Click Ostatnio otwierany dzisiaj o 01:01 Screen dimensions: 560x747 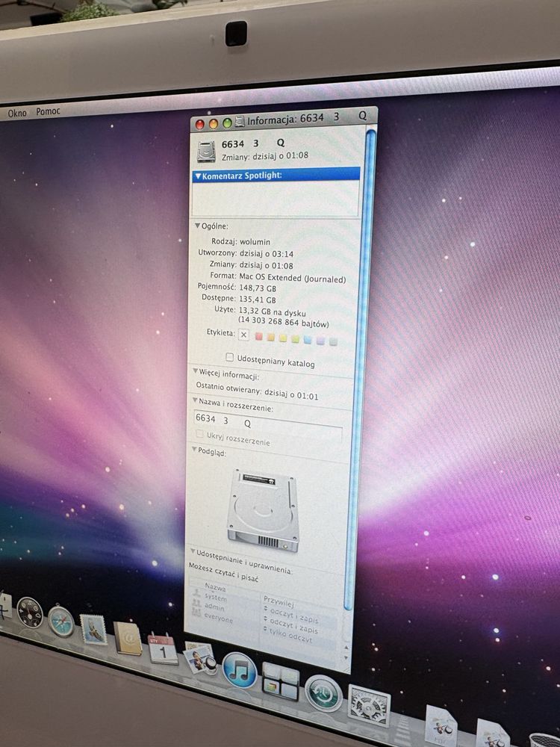click(x=257, y=390)
